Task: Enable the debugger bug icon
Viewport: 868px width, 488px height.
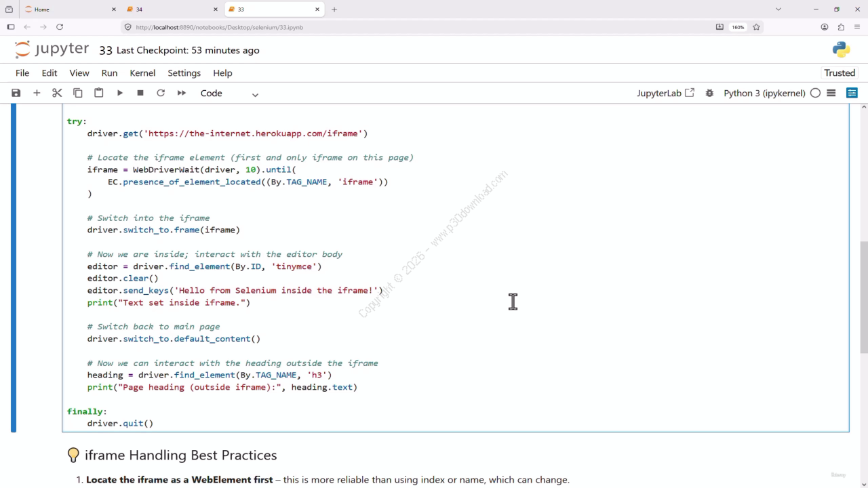Action: (x=709, y=93)
